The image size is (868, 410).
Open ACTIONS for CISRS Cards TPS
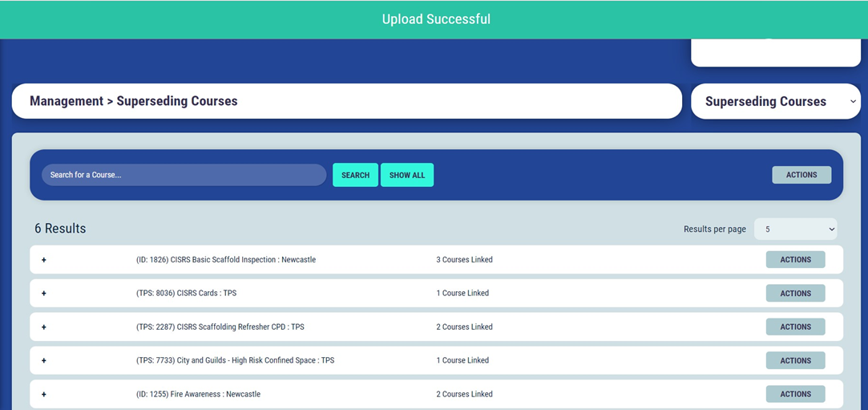point(795,294)
